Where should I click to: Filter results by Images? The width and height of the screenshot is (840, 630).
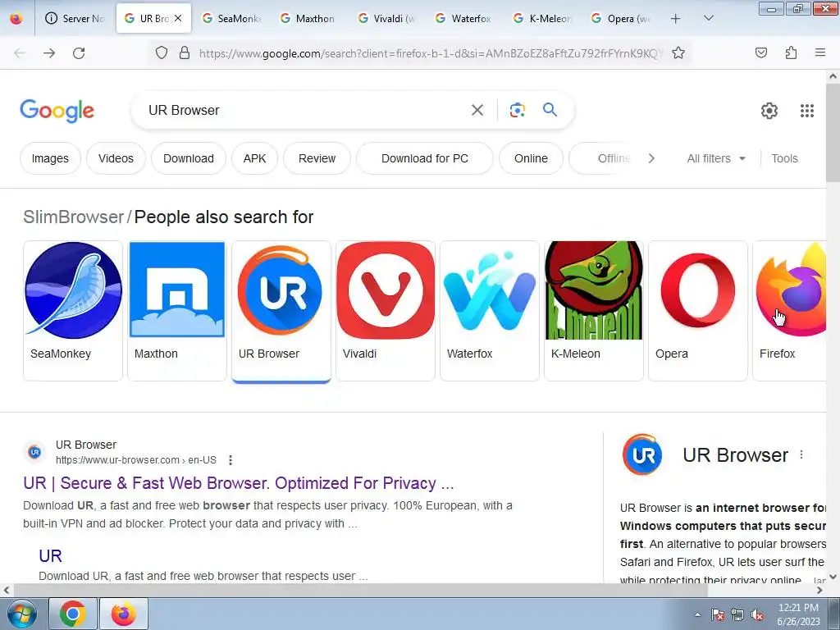[50, 158]
